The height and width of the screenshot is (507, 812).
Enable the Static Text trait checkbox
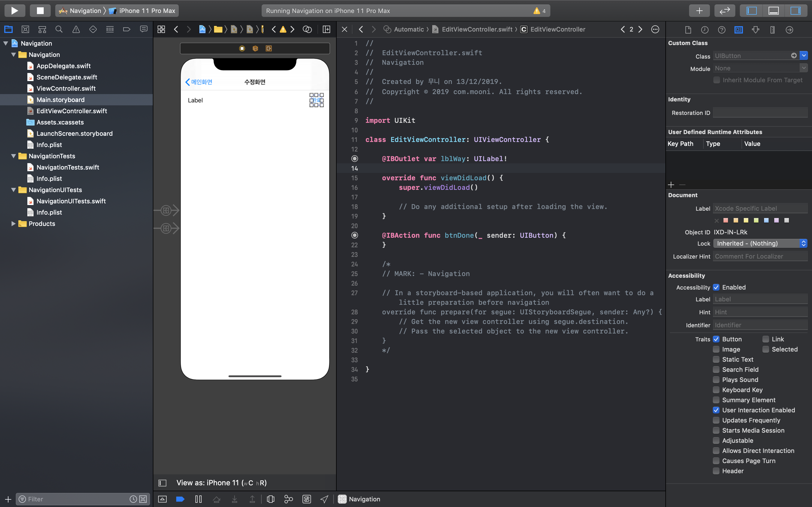[716, 359]
